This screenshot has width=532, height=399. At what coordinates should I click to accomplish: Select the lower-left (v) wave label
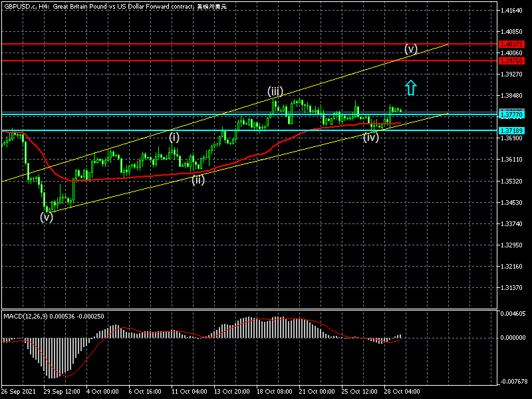[x=46, y=217]
